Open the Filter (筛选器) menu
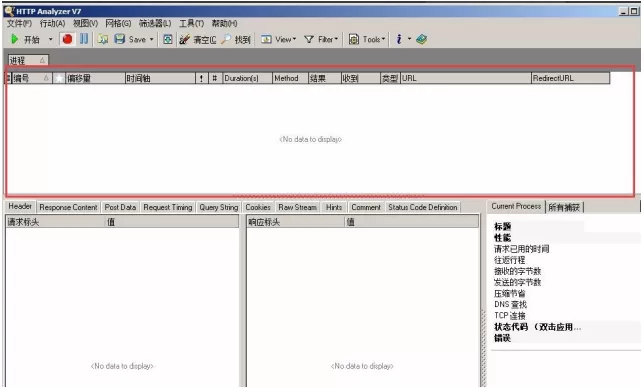Screen dimensions: 644x388 [155, 23]
